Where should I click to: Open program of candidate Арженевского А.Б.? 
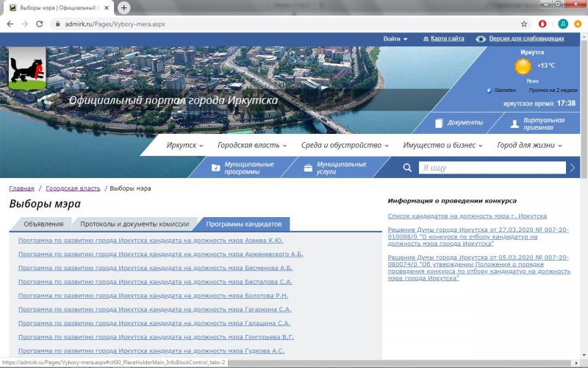tap(160, 254)
